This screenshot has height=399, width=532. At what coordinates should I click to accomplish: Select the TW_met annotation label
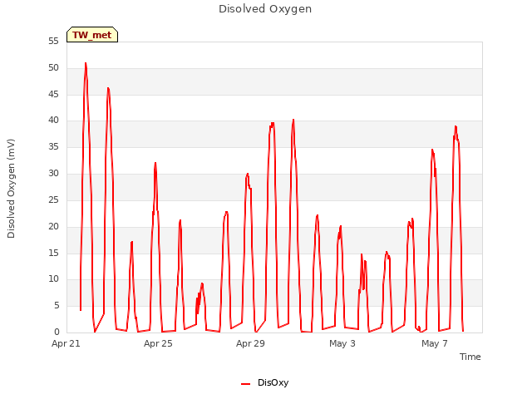(x=92, y=35)
